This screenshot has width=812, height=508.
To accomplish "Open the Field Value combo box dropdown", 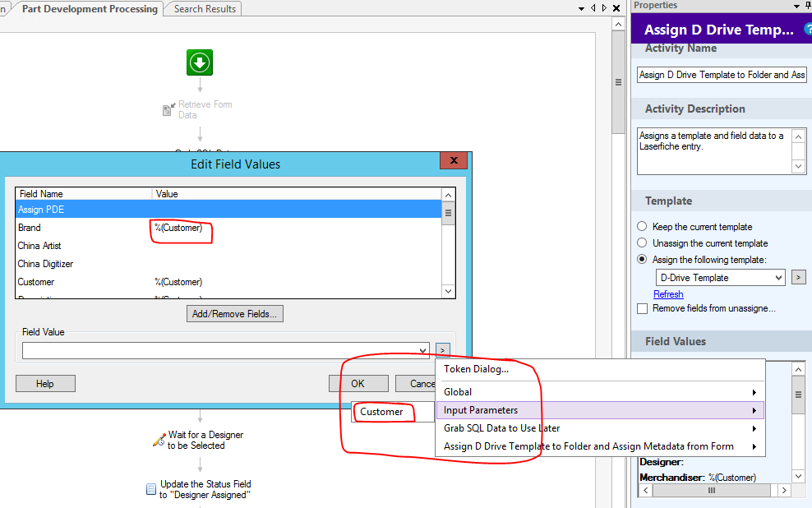I will (x=422, y=350).
